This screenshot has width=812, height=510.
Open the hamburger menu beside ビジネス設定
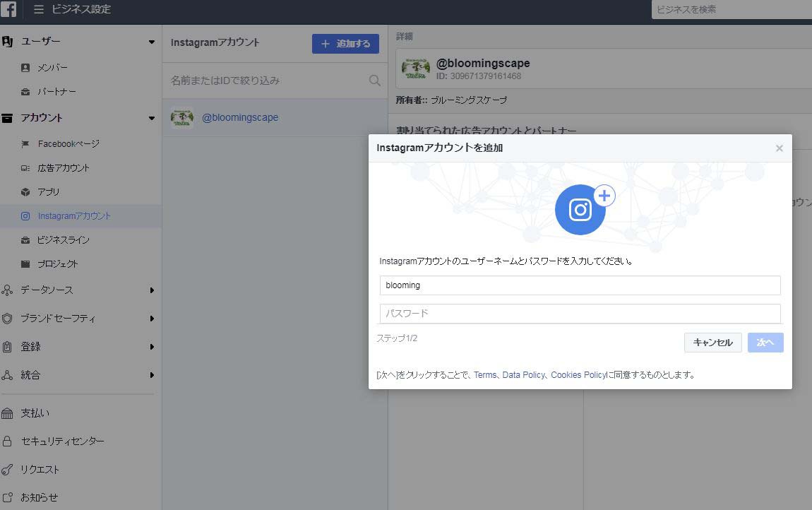(x=39, y=9)
